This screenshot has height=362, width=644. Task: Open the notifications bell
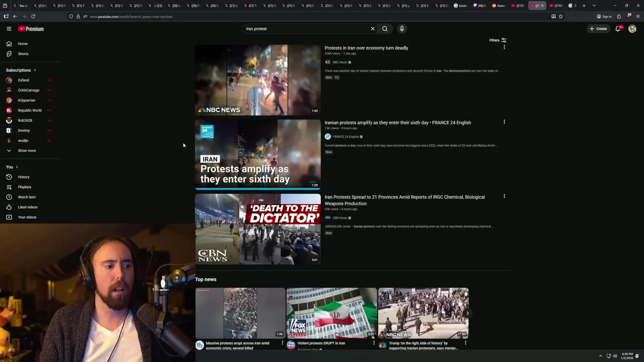pos(618,29)
